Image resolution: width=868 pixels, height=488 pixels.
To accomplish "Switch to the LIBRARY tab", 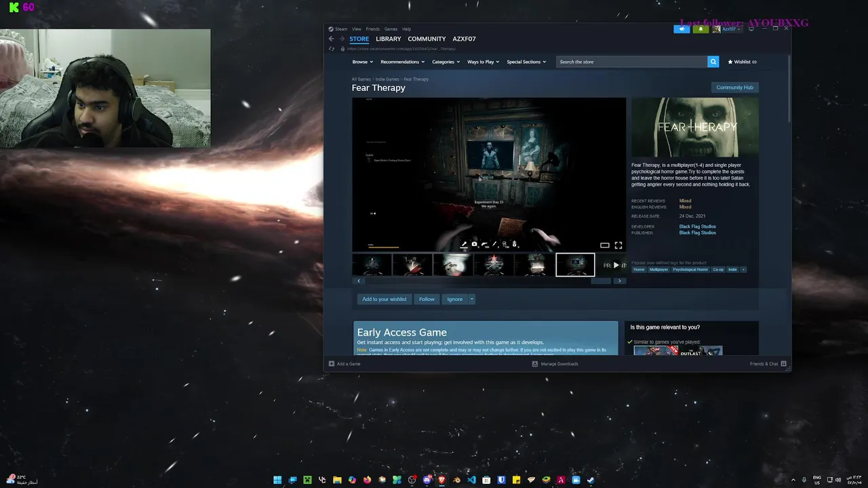I will click(x=389, y=39).
